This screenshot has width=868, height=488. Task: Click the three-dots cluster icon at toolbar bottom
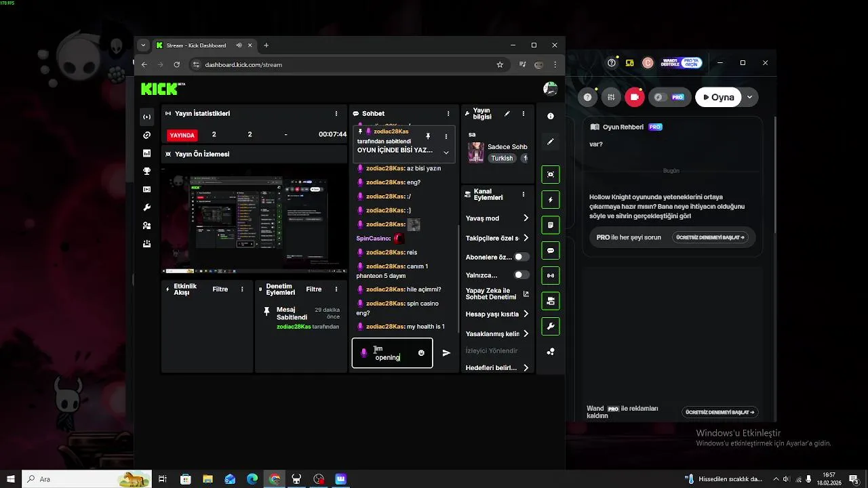point(551,352)
